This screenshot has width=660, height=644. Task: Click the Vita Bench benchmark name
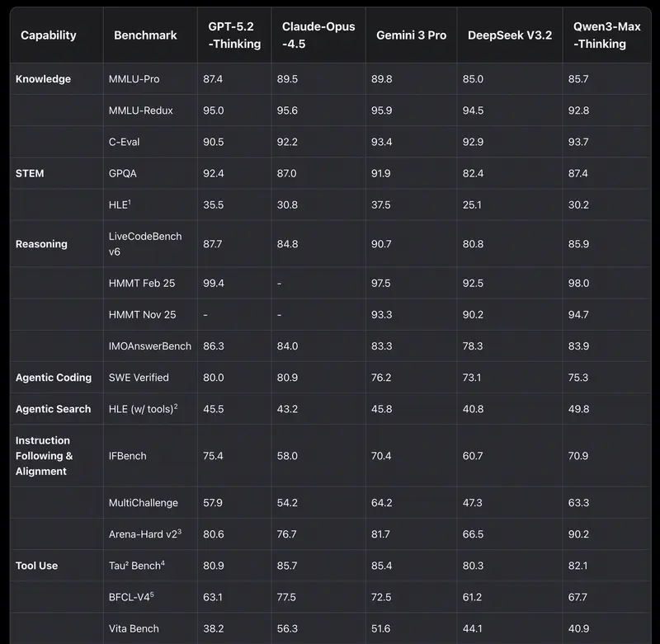pyautogui.click(x=134, y=628)
